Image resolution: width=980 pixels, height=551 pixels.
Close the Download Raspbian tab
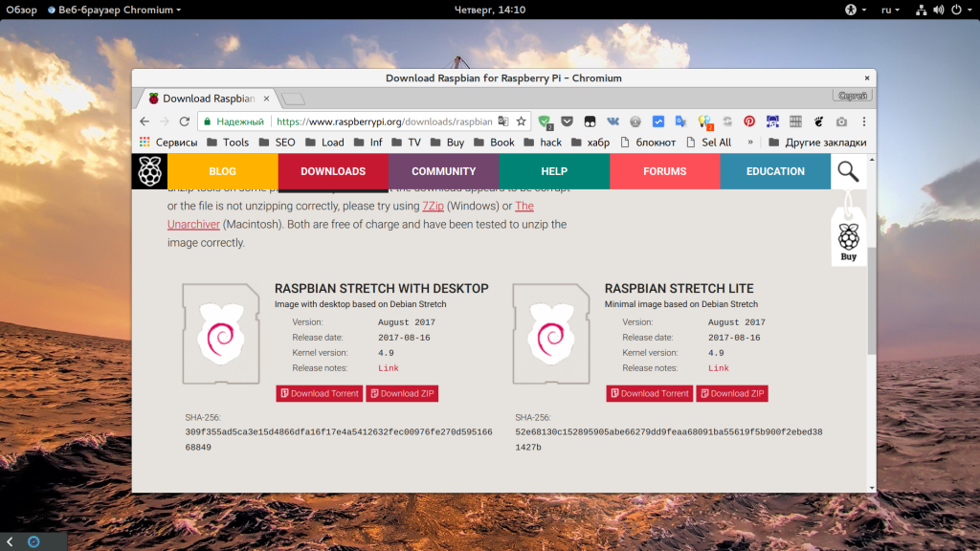[x=266, y=99]
